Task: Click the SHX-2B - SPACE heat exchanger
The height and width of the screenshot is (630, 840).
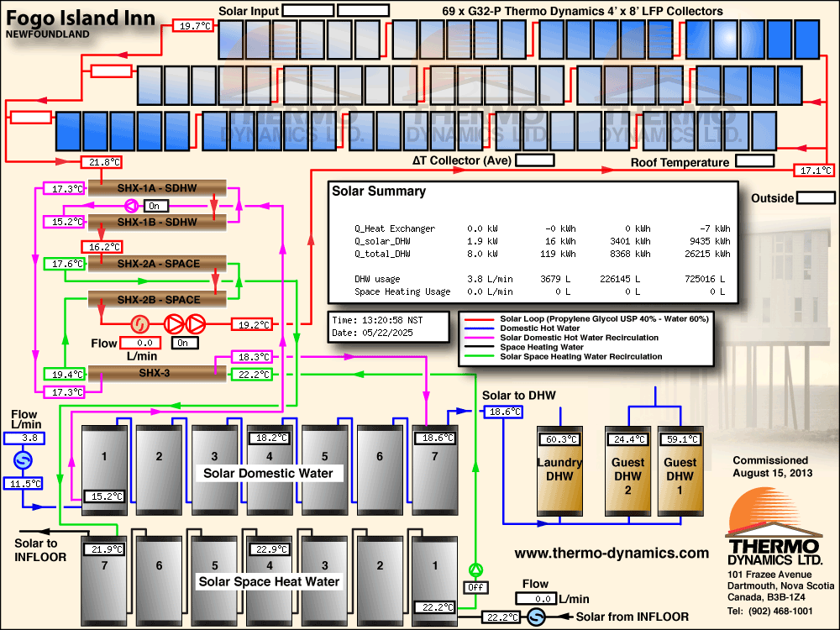Action: pos(157,300)
